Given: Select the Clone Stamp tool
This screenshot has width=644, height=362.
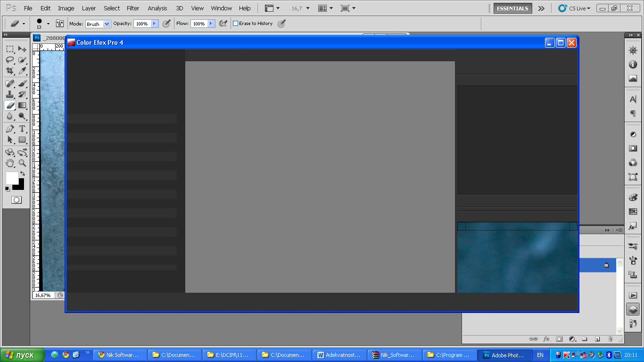Looking at the screenshot, I should (x=10, y=94).
